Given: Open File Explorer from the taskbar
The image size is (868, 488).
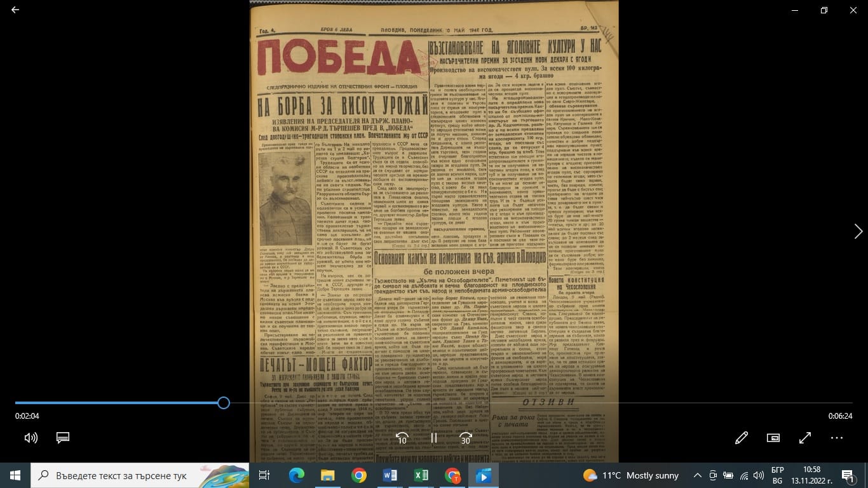Looking at the screenshot, I should coord(327,475).
